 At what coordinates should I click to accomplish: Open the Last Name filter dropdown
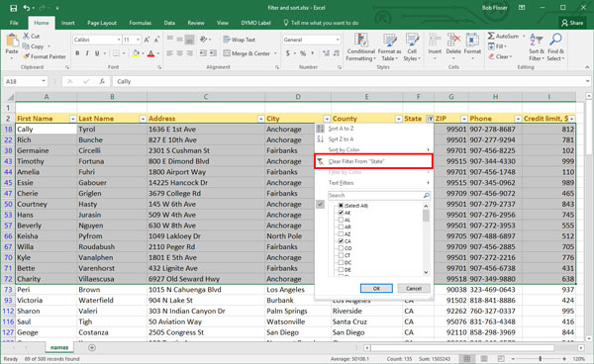click(143, 119)
